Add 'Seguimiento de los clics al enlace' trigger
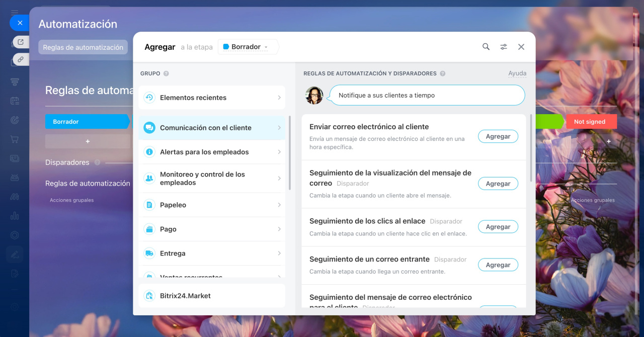 tap(498, 227)
